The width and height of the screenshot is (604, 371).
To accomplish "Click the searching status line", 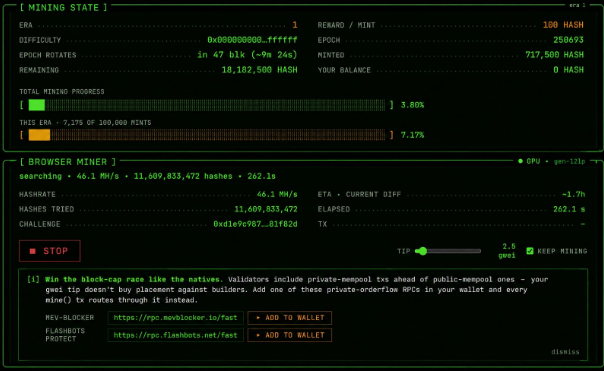I will coord(147,176).
